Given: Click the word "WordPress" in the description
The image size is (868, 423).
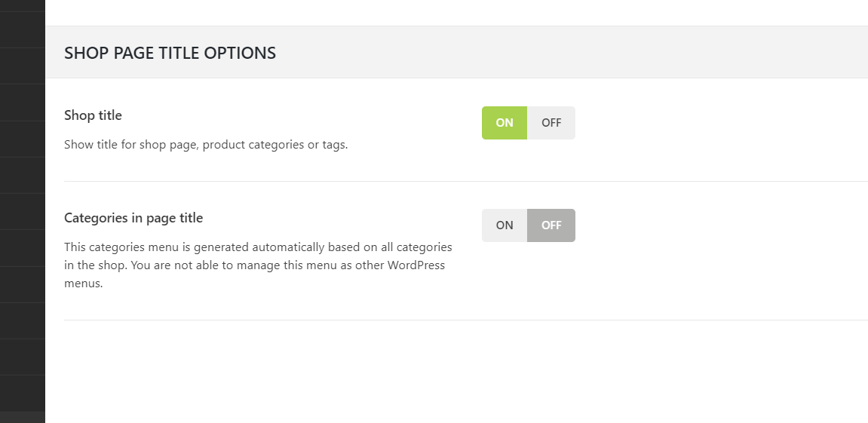Looking at the screenshot, I should [416, 265].
